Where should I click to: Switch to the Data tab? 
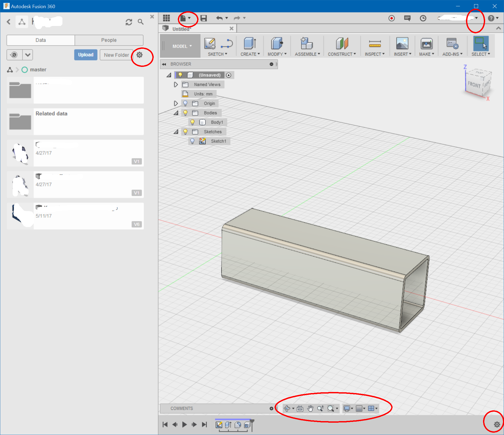(41, 40)
